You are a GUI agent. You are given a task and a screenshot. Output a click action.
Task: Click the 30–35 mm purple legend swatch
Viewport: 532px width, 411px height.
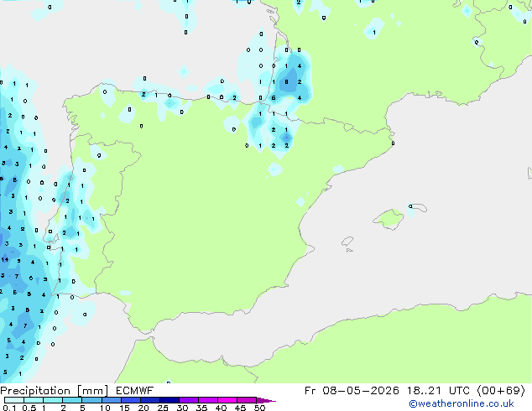tap(189, 400)
